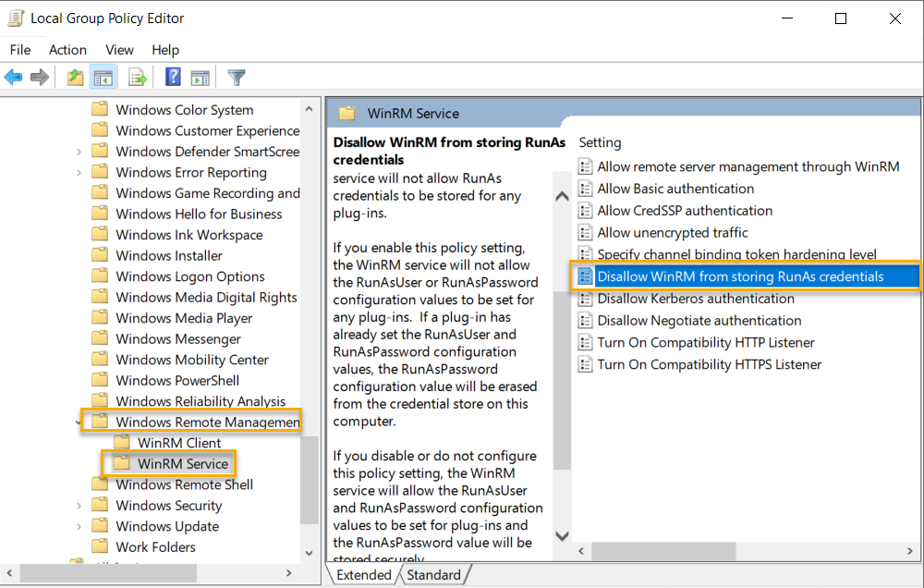The height and width of the screenshot is (588, 924).
Task: Switch to the Standard tab
Action: 433,575
